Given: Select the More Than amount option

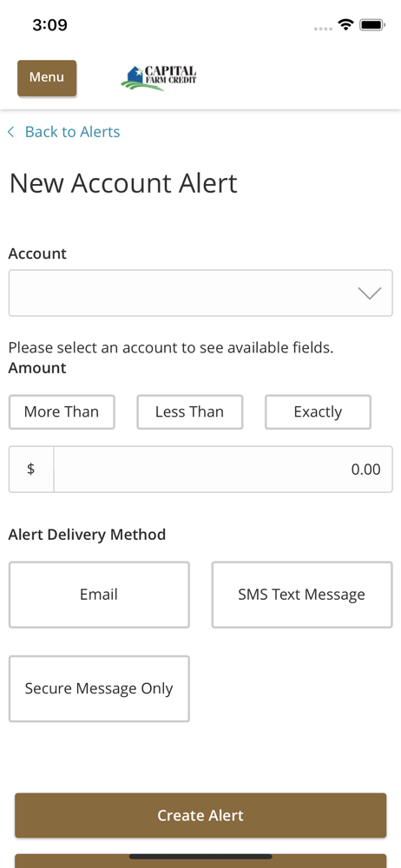Looking at the screenshot, I should pos(62,411).
